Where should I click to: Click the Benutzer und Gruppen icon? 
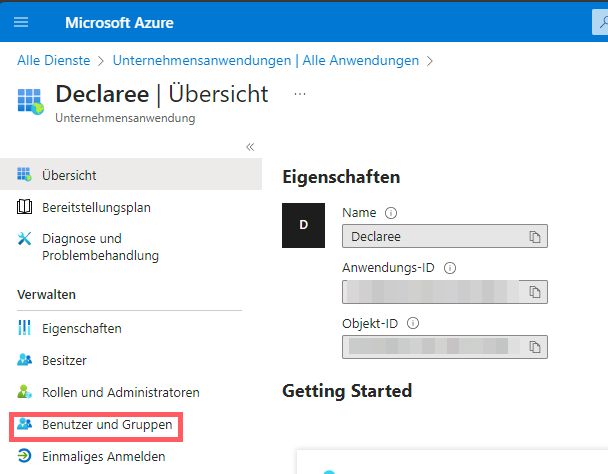tap(24, 424)
